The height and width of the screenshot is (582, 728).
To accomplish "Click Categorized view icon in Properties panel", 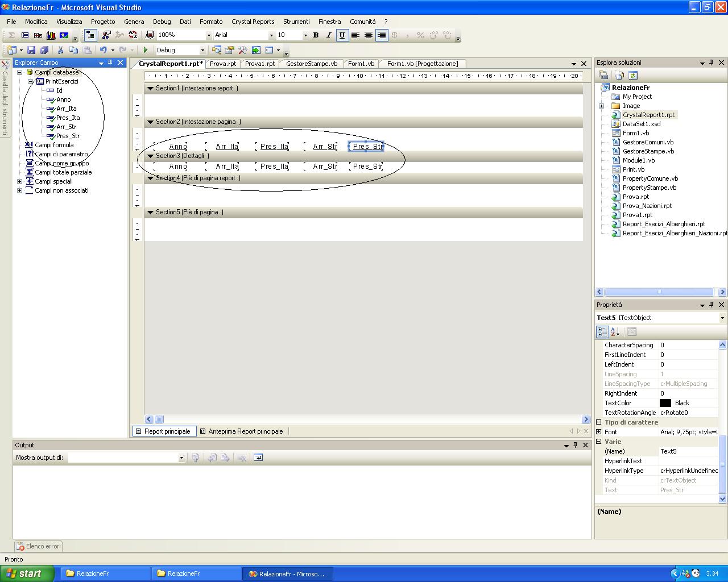I will coord(602,332).
